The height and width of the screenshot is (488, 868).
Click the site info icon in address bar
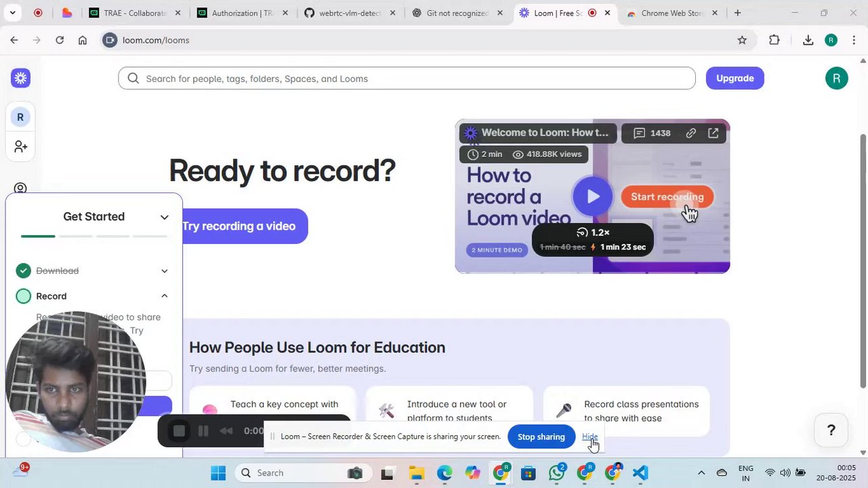click(110, 40)
